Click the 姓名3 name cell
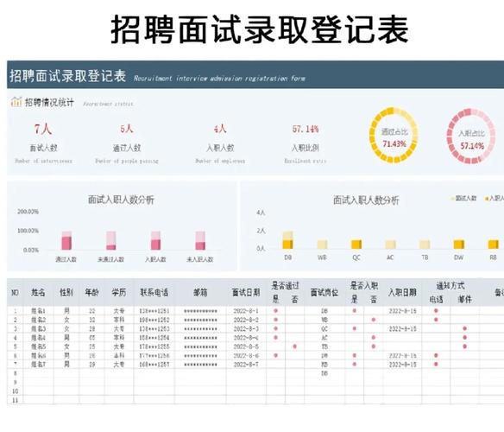504x432 pixels. click(38, 328)
